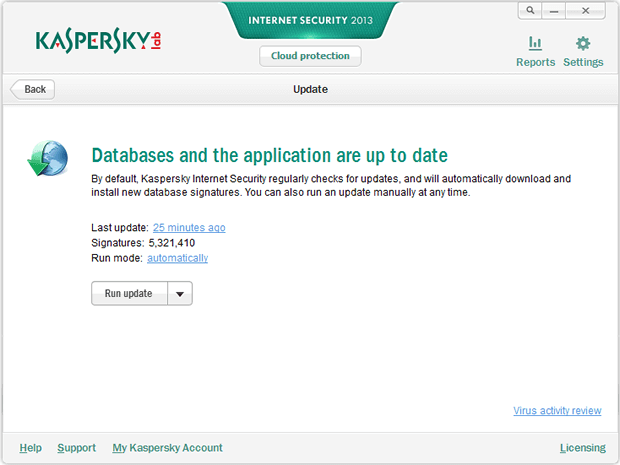Open the '25 minutes ago' last update link
Viewport: 620px width, 465px height.
coord(189,227)
